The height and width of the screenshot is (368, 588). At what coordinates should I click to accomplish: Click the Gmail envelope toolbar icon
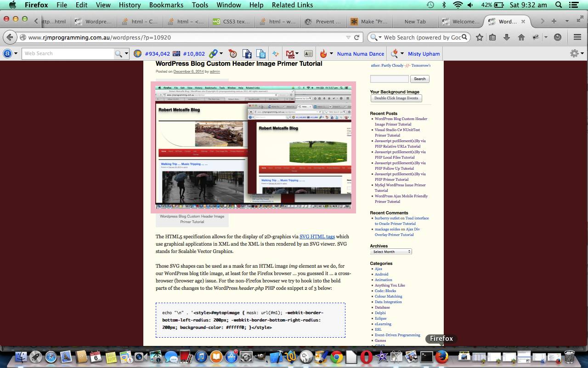pyautogui.click(x=289, y=54)
